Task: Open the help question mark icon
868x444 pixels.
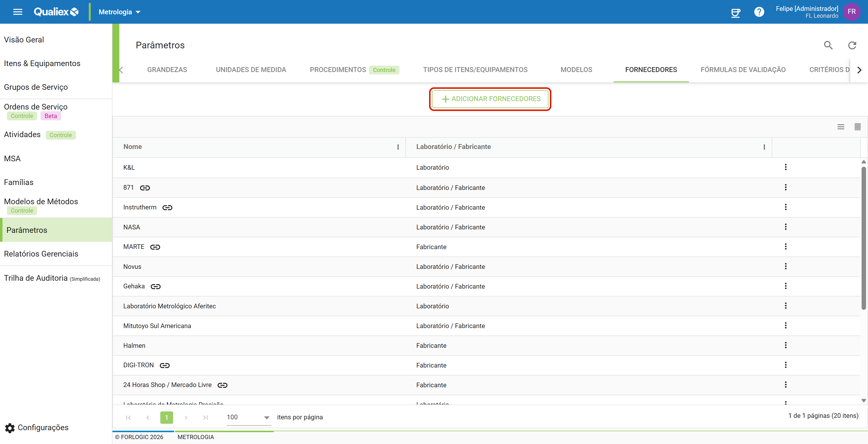Action: point(759,12)
